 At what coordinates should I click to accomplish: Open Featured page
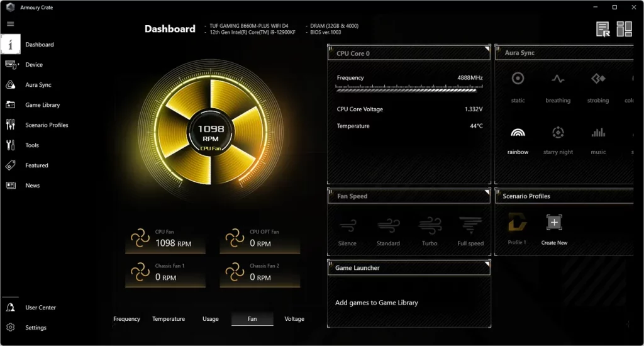(x=36, y=165)
